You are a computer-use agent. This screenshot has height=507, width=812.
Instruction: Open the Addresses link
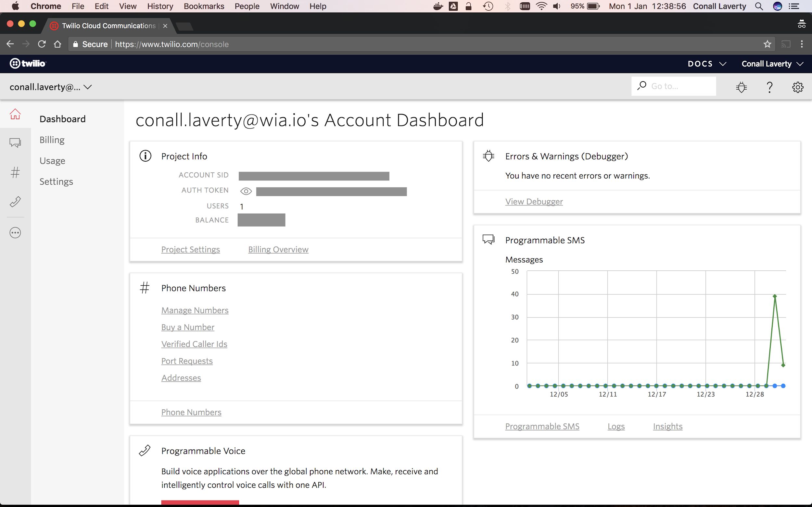[181, 377]
